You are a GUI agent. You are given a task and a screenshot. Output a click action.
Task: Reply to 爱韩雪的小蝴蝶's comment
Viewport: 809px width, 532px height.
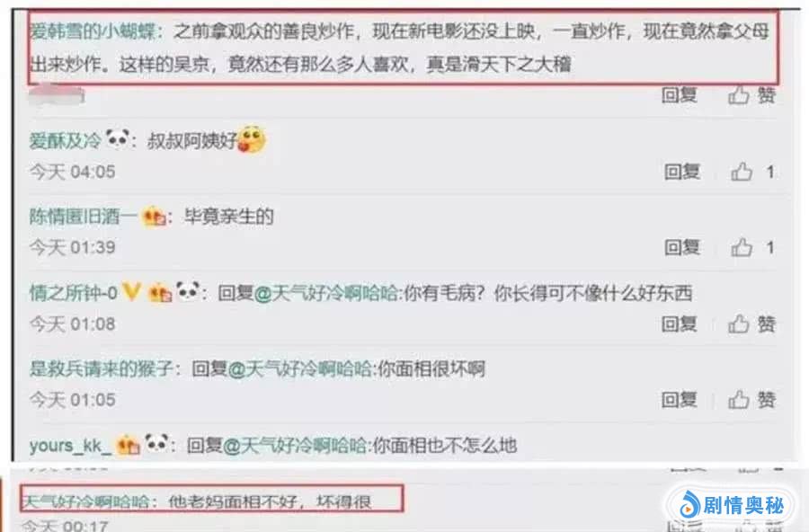pos(679,95)
